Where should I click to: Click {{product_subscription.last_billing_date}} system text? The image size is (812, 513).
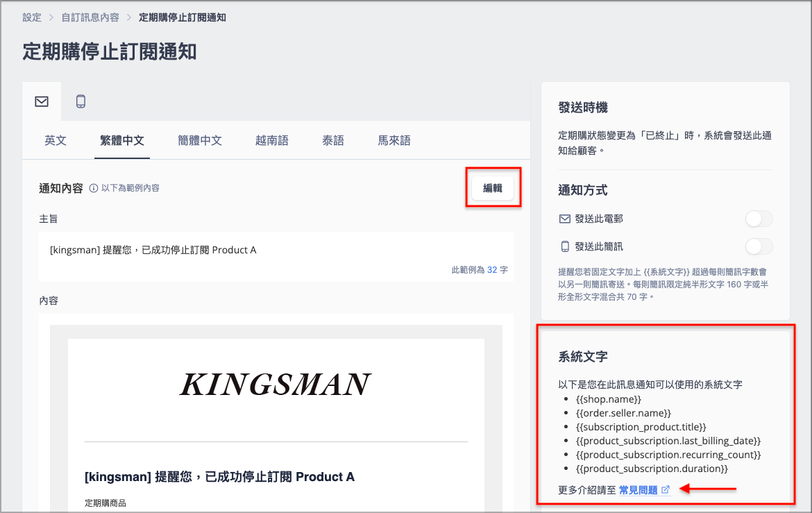(x=668, y=441)
